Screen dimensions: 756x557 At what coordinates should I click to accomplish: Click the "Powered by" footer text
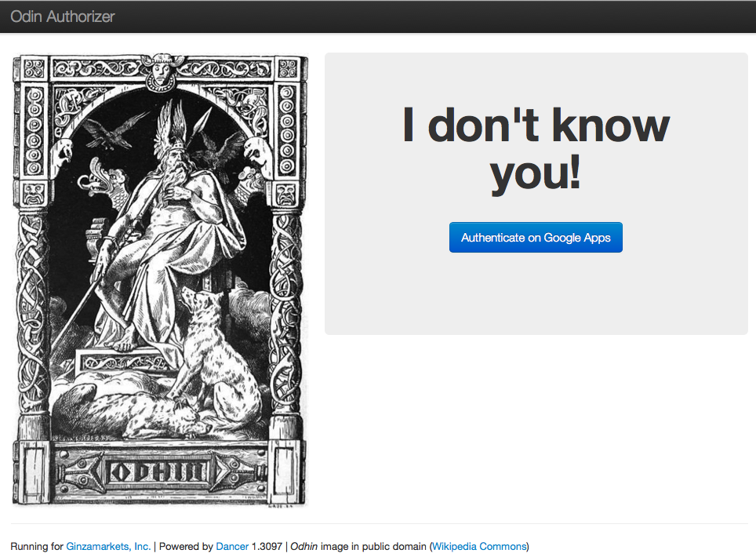186,546
